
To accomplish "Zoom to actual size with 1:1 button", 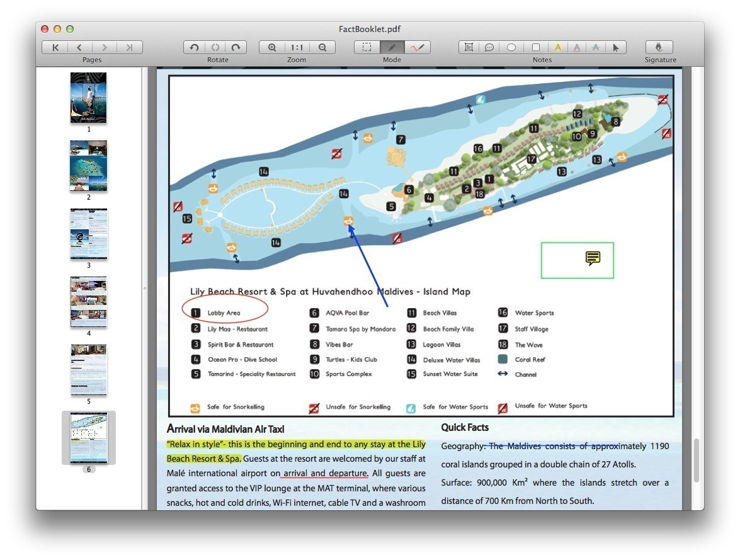I will [x=297, y=47].
